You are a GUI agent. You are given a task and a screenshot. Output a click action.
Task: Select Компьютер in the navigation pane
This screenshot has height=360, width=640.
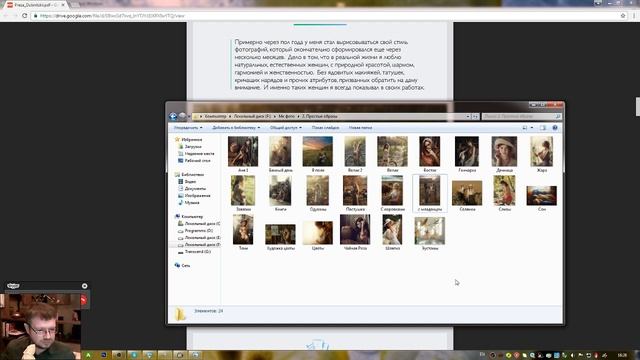click(192, 217)
